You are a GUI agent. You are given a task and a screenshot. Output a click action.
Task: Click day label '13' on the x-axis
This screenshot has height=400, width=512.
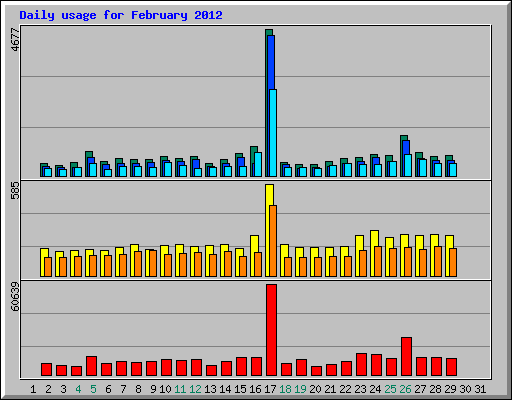click(210, 389)
